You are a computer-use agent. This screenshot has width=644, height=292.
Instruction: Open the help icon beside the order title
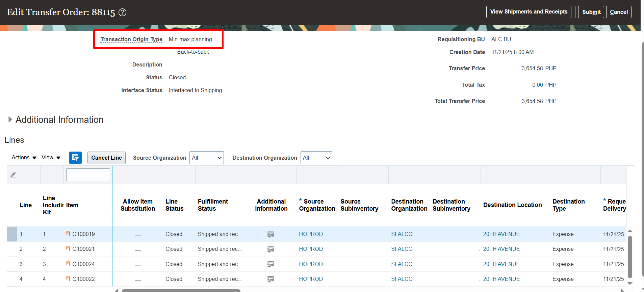click(123, 12)
